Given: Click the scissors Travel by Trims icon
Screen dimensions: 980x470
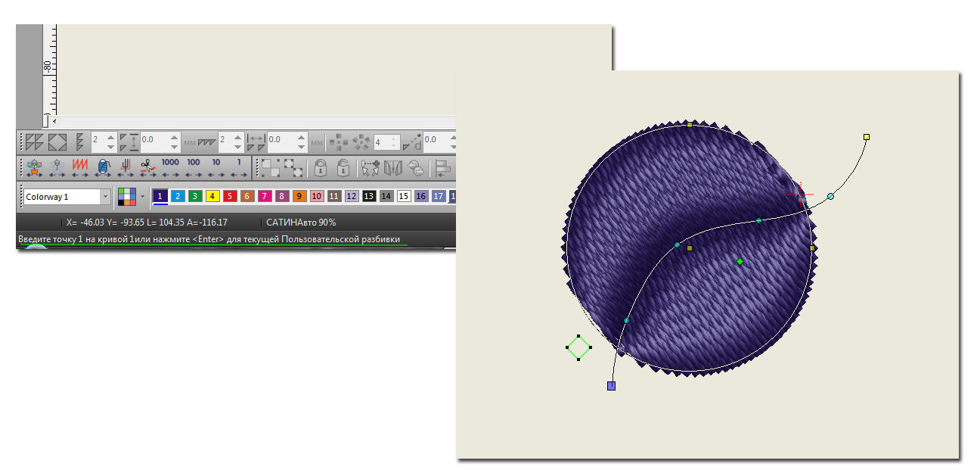Looking at the screenshot, I should (148, 168).
